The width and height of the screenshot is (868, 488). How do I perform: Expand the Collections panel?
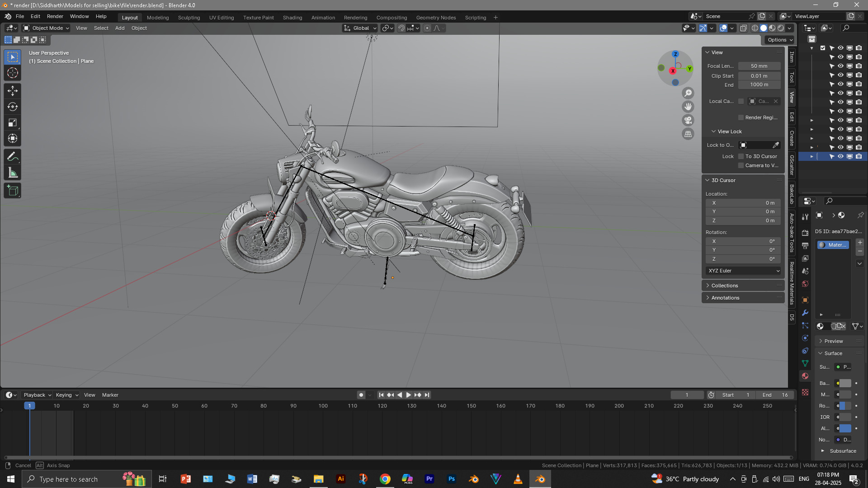743,286
